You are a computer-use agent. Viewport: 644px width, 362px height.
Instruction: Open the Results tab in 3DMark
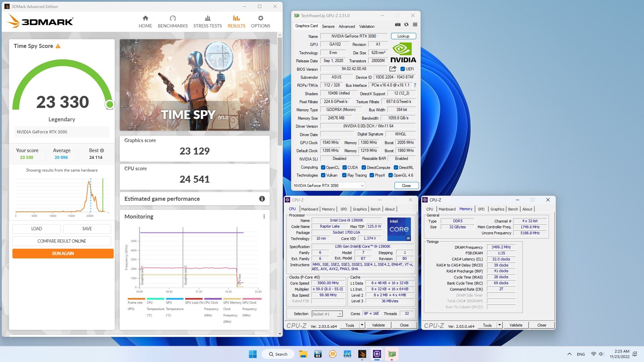pyautogui.click(x=236, y=21)
